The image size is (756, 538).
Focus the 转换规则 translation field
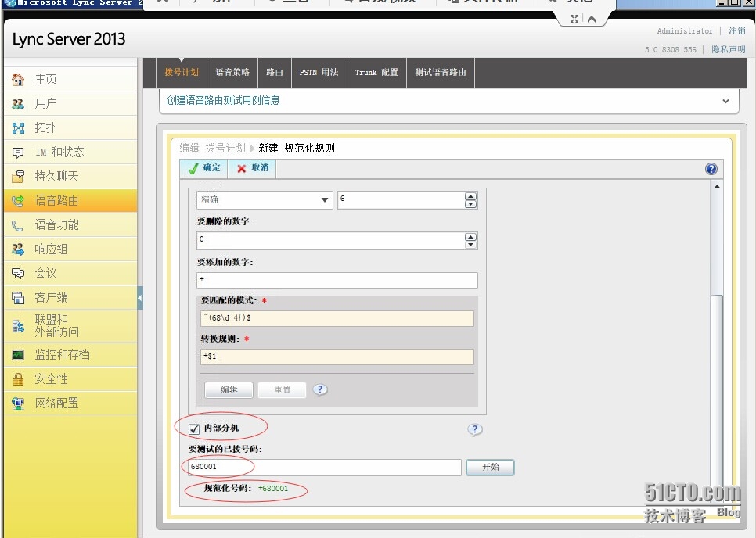coord(337,357)
